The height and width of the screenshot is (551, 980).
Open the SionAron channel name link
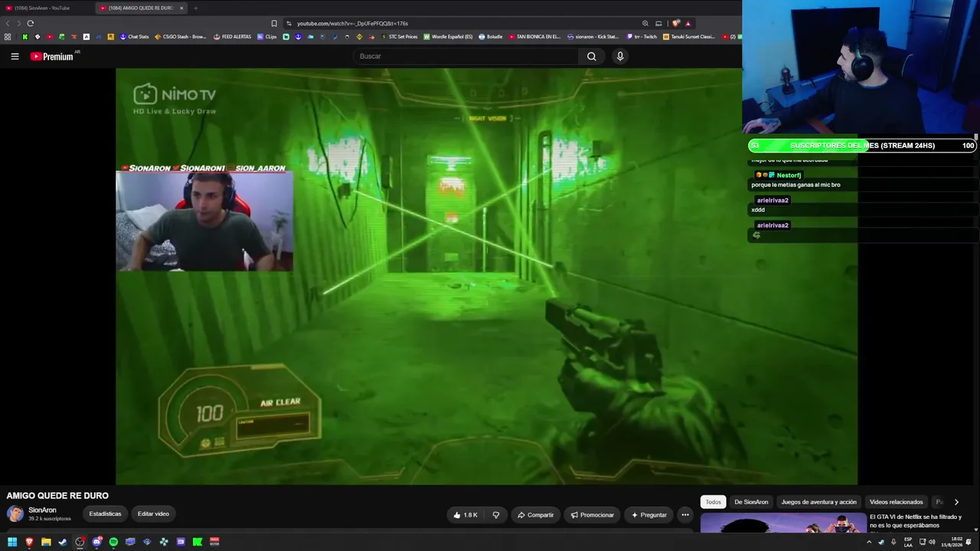42,510
